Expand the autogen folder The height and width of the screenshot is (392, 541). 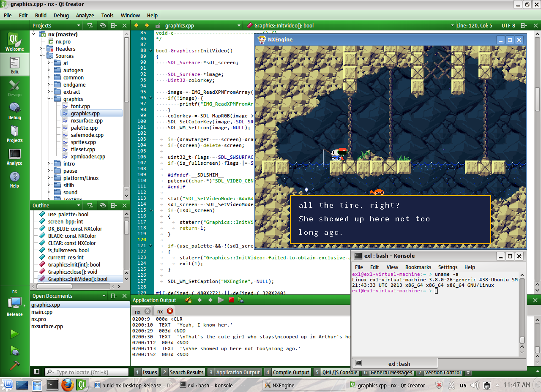click(49, 70)
